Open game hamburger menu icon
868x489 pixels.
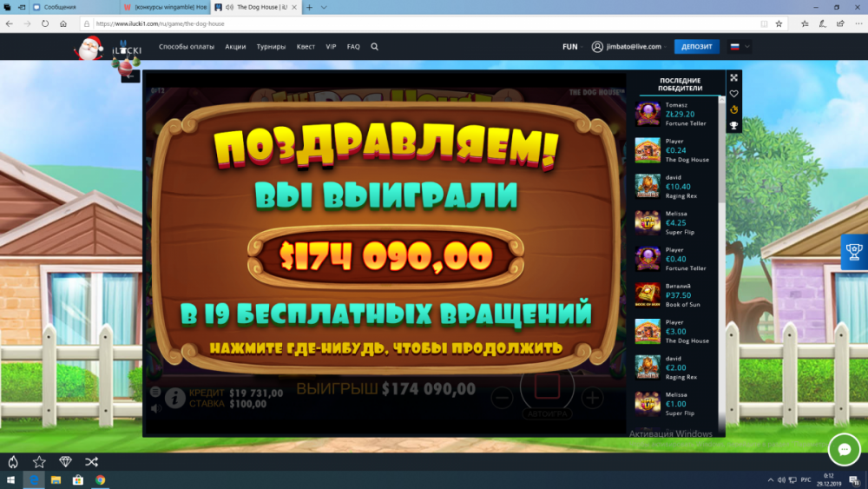click(155, 392)
